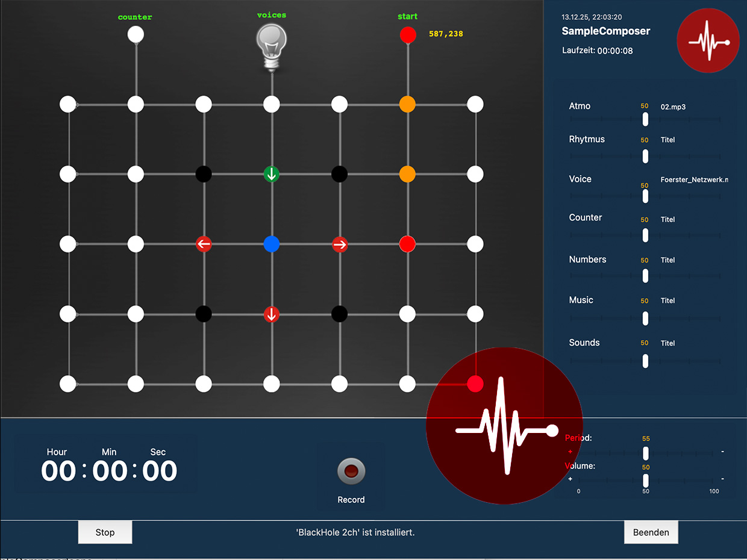Select the red left-arrow node
The image size is (747, 560).
point(204,244)
